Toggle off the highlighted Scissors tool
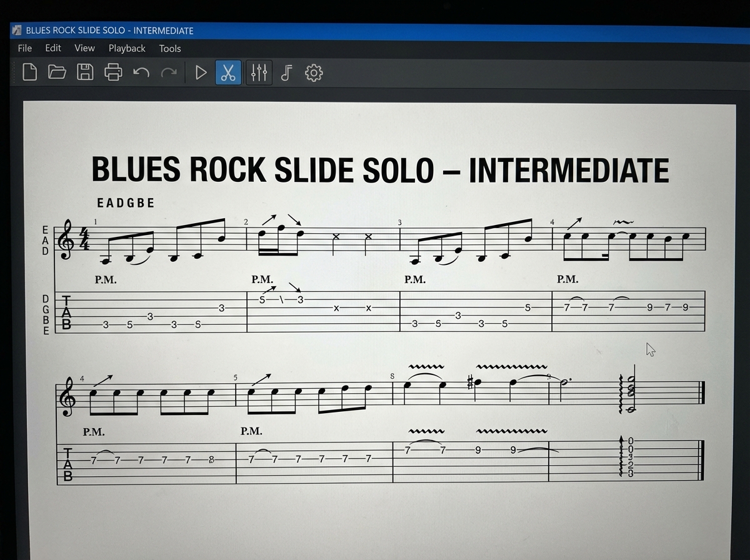 coord(228,72)
